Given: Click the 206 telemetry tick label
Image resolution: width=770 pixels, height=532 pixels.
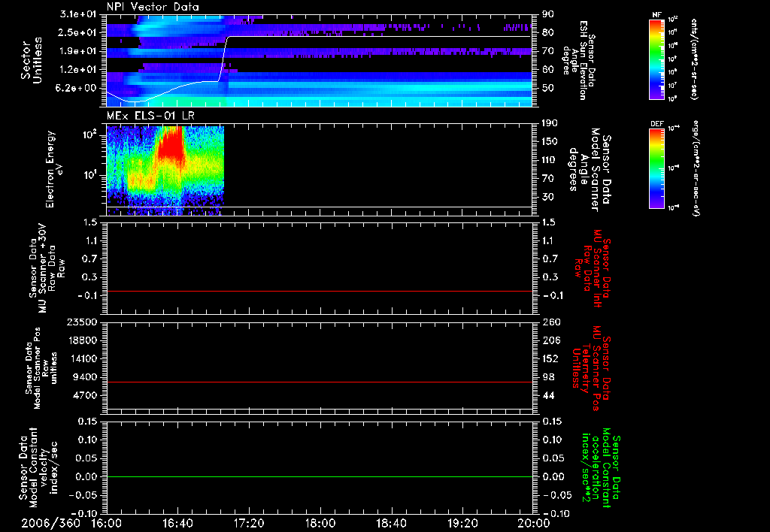Looking at the screenshot, I should coord(551,340).
